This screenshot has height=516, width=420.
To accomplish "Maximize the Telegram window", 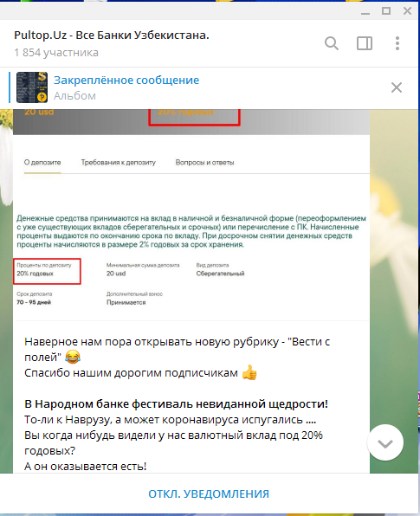I will [x=386, y=11].
